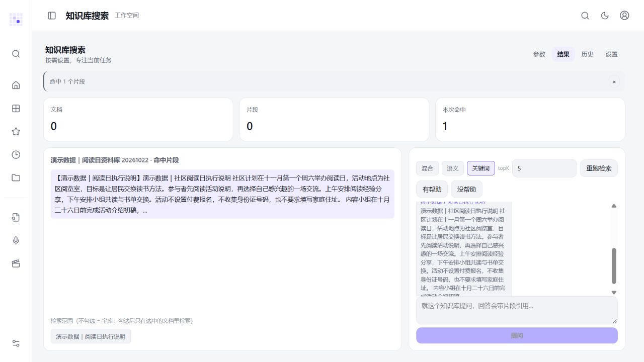The width and height of the screenshot is (644, 362).
Task: Click scroll-down arrow in answer panel
Action: point(614,292)
